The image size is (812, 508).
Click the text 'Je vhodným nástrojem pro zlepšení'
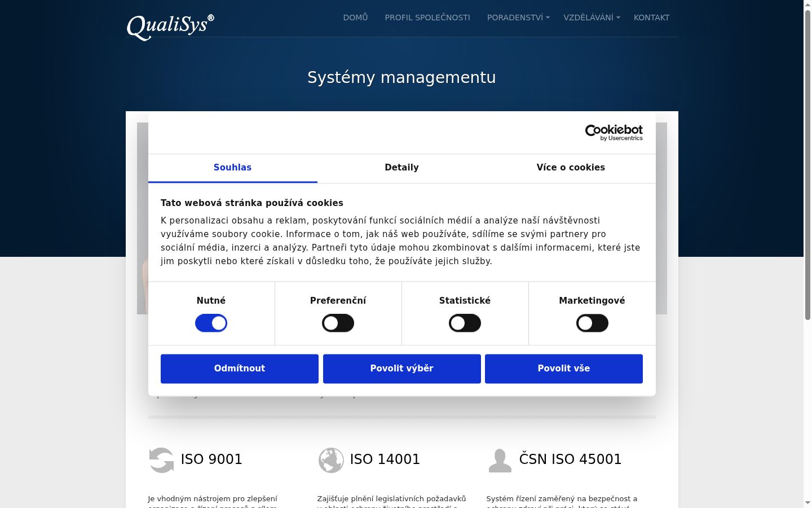[213, 499]
